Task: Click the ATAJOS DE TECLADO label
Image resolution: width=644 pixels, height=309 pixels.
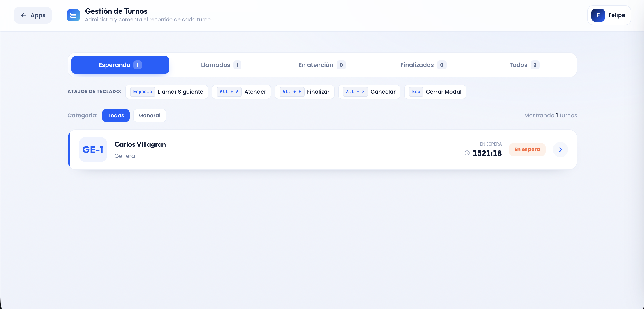Action: [95, 92]
